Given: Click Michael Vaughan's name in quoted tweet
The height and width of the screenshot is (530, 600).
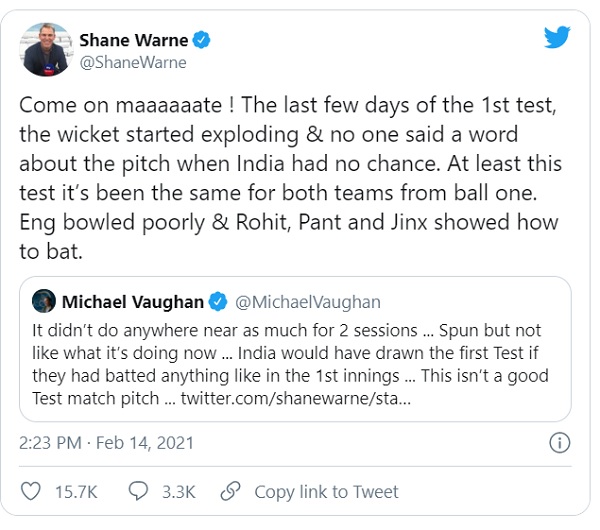Looking at the screenshot, I should pos(133,302).
